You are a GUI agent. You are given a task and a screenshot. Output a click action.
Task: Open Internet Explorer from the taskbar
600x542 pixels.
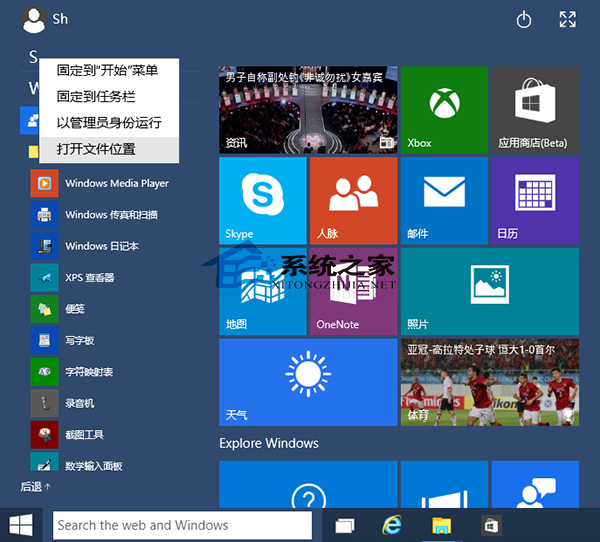392,525
